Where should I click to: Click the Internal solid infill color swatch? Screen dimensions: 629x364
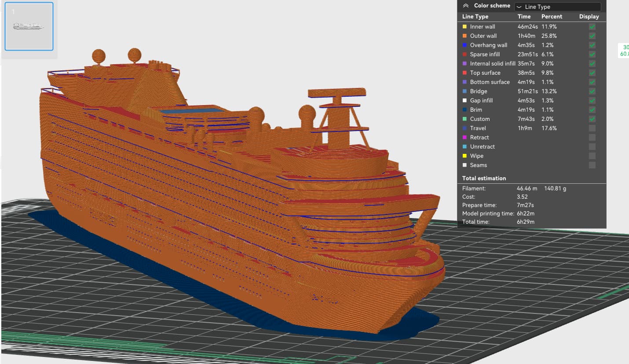464,63
